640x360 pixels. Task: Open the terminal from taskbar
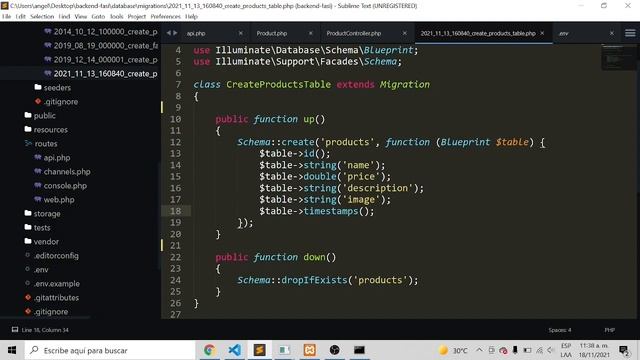359,350
